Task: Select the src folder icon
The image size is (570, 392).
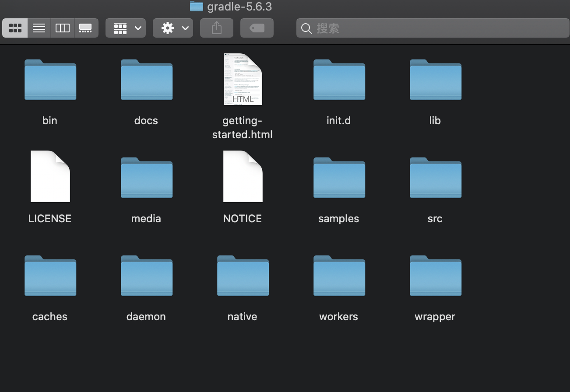Action: click(x=436, y=178)
